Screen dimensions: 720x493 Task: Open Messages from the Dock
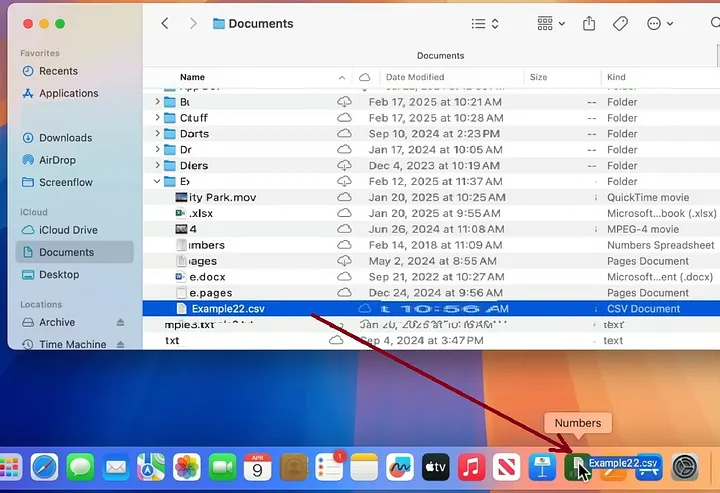(80, 466)
